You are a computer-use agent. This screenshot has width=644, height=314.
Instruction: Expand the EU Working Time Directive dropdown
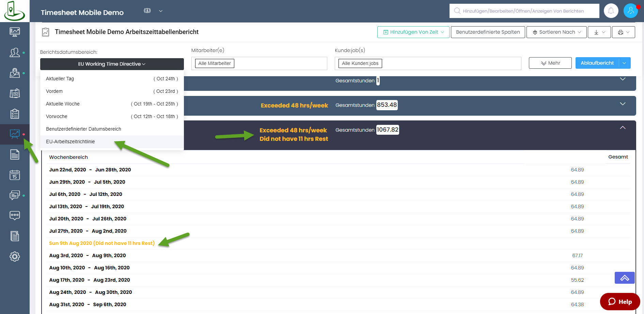pos(112,64)
